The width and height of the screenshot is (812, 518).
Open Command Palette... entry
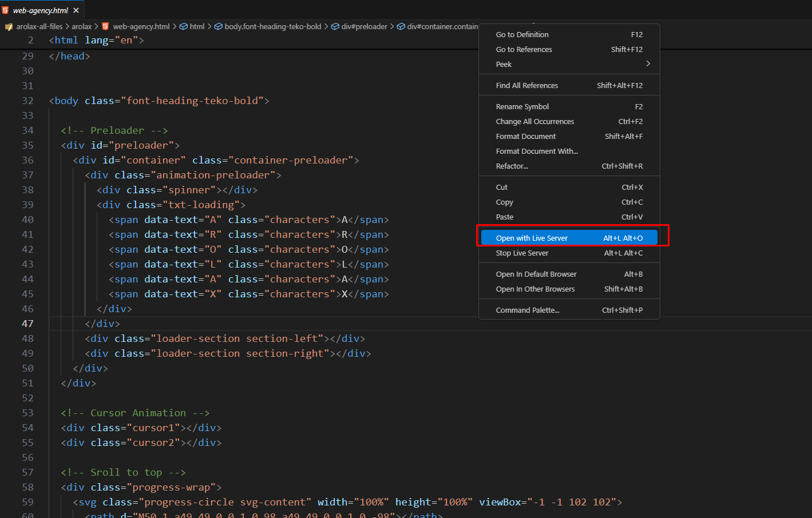click(x=569, y=310)
